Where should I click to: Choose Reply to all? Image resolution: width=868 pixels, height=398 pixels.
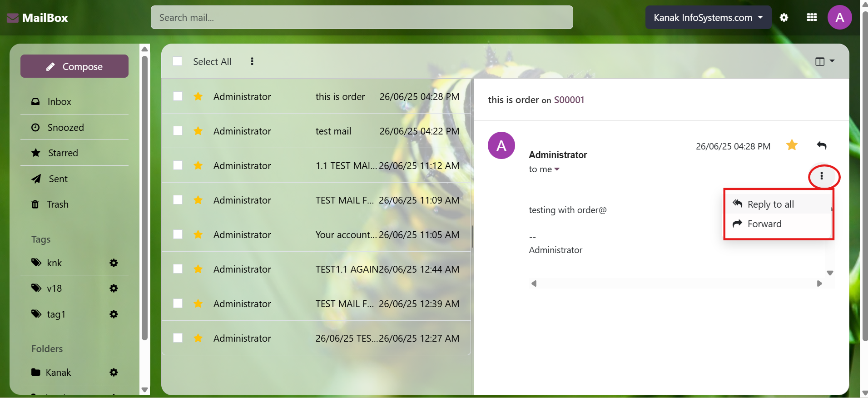coord(778,204)
